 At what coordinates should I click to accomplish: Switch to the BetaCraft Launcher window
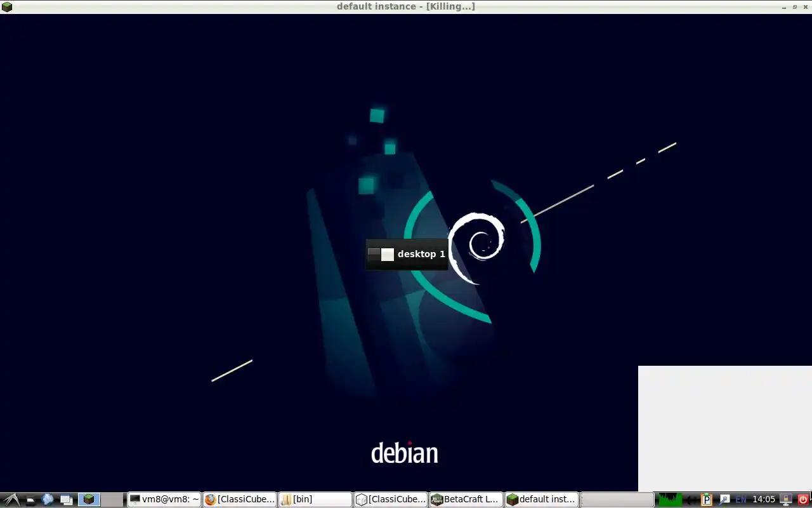(466, 499)
